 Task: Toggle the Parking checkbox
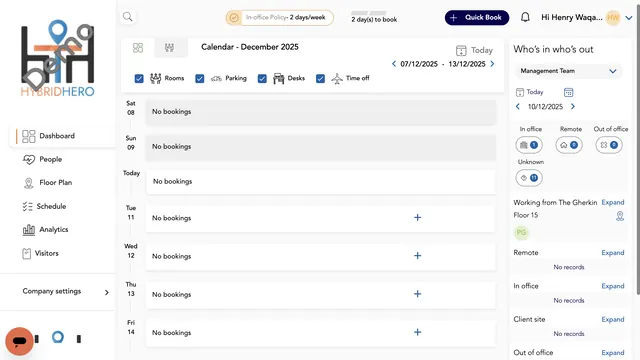(x=200, y=78)
